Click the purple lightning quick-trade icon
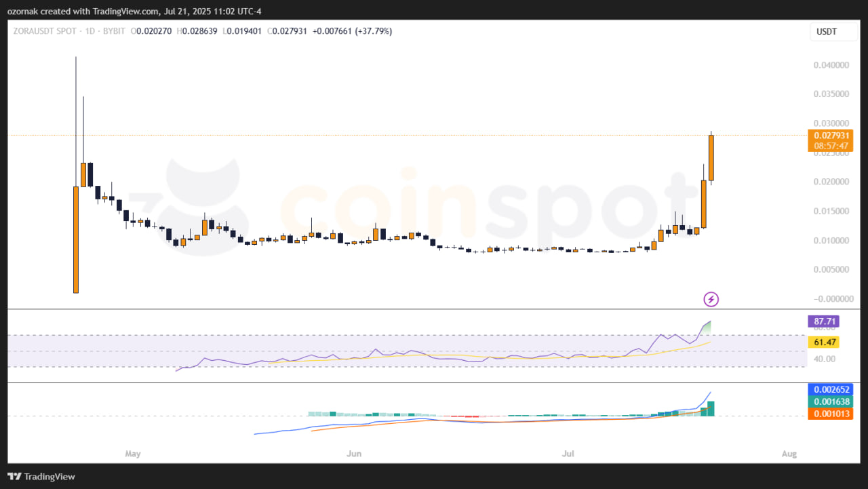Viewport: 868px width, 489px height. tap(710, 299)
